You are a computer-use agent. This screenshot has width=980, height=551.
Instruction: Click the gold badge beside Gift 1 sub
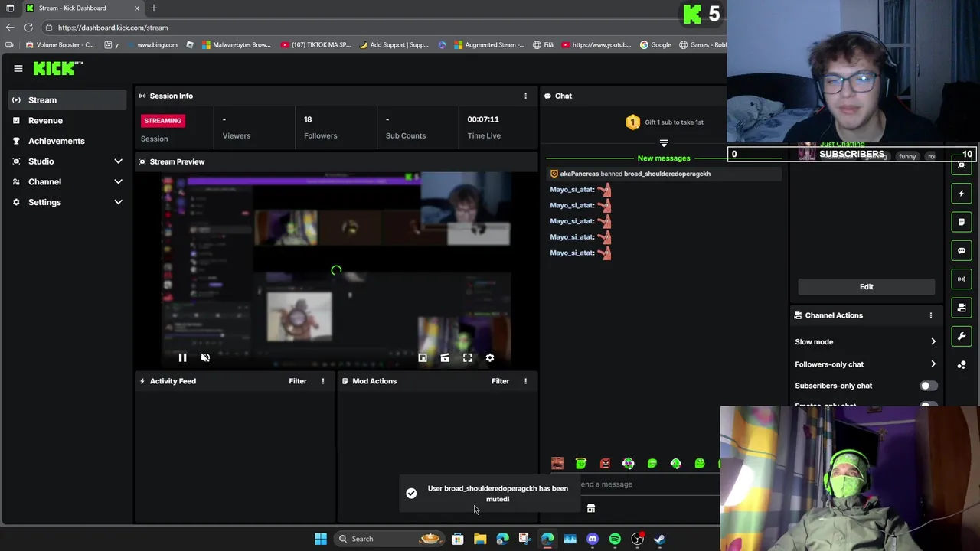(632, 122)
